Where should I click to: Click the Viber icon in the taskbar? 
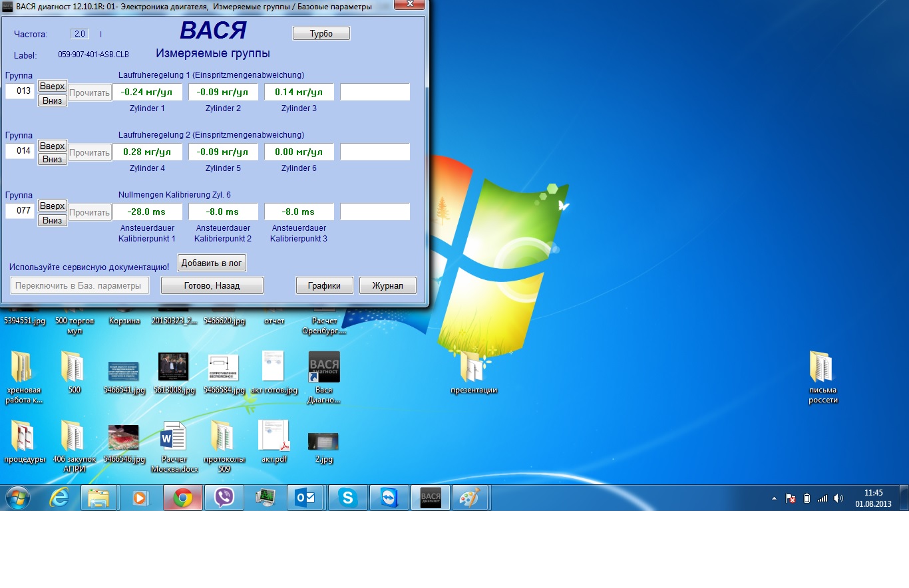pos(224,498)
